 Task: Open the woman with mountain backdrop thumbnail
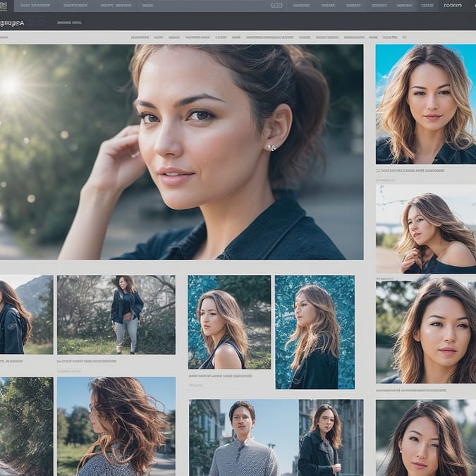(x=26, y=315)
